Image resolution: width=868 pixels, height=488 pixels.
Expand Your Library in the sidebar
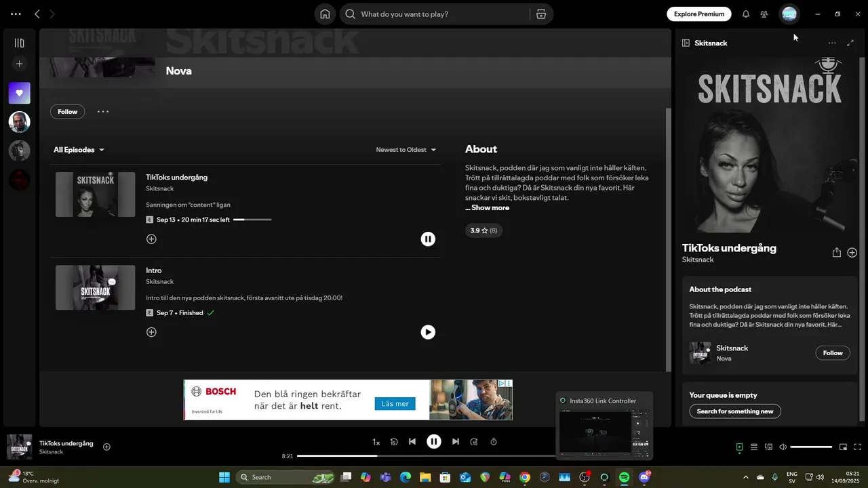click(19, 43)
